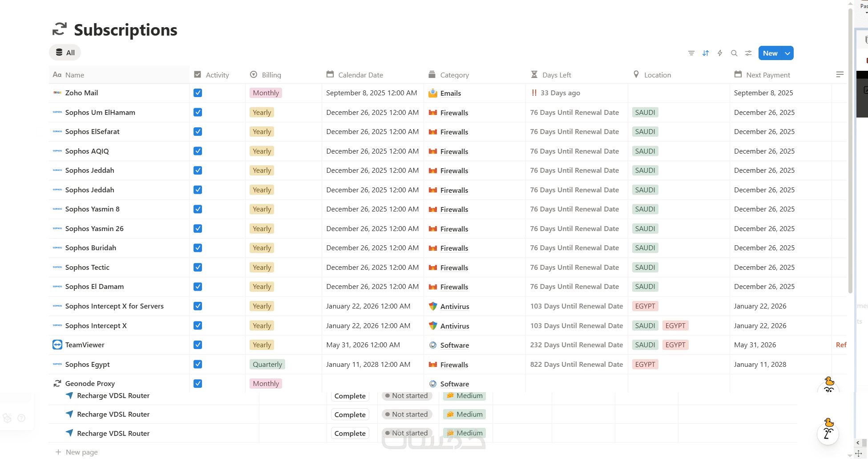Viewport: 868px width, 459px height.
Task: Toggle Activity checkbox for Sophos Egypt
Action: tap(198, 364)
